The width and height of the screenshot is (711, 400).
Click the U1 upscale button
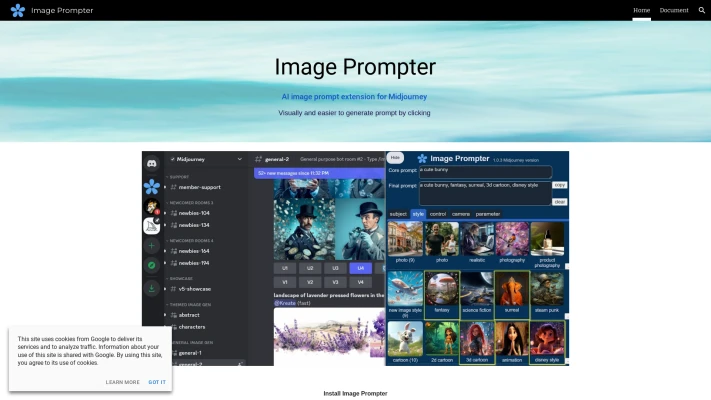(x=285, y=268)
